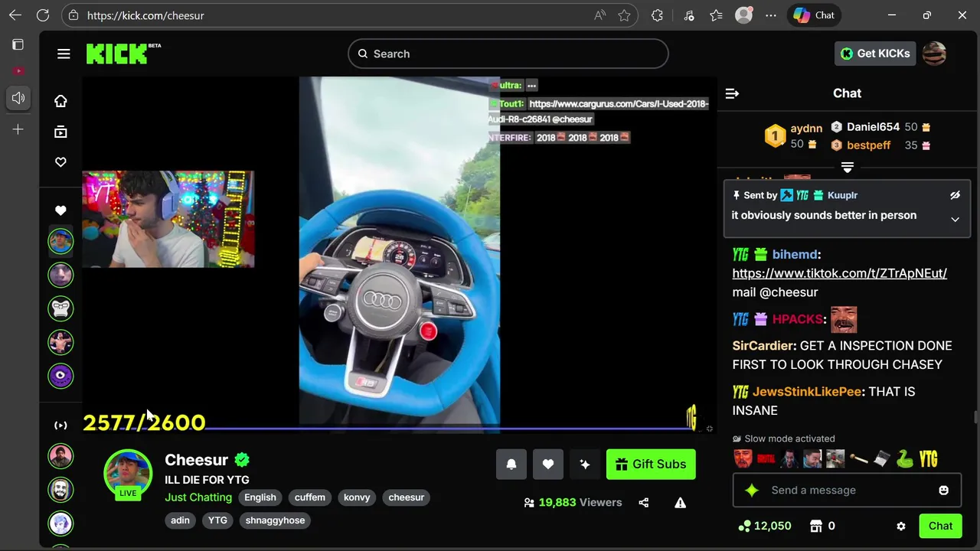The image size is (980, 551).
Task: Open the user profile avatar menu
Action: click(x=934, y=54)
